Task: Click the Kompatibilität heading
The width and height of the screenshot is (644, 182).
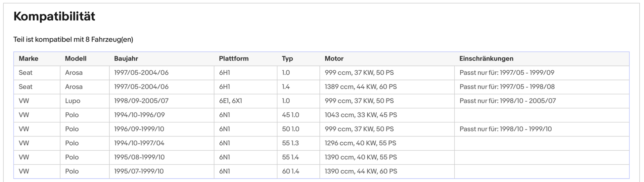Action: pyautogui.click(x=54, y=17)
